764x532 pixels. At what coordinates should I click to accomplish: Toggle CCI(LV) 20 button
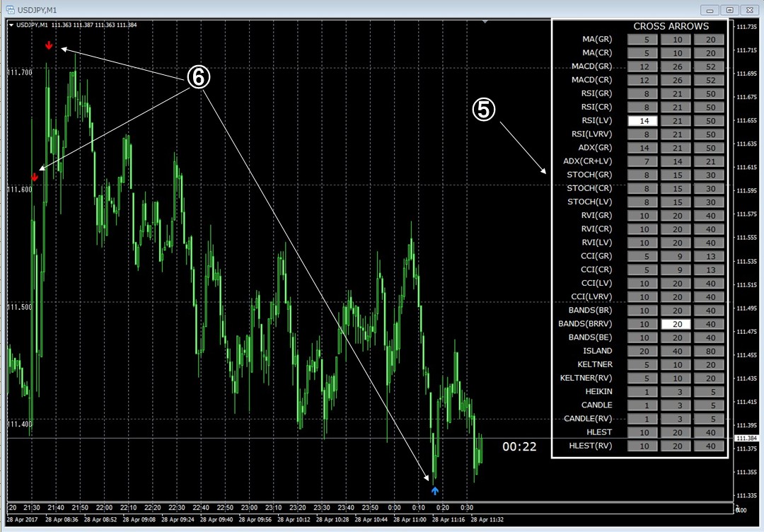pos(676,284)
